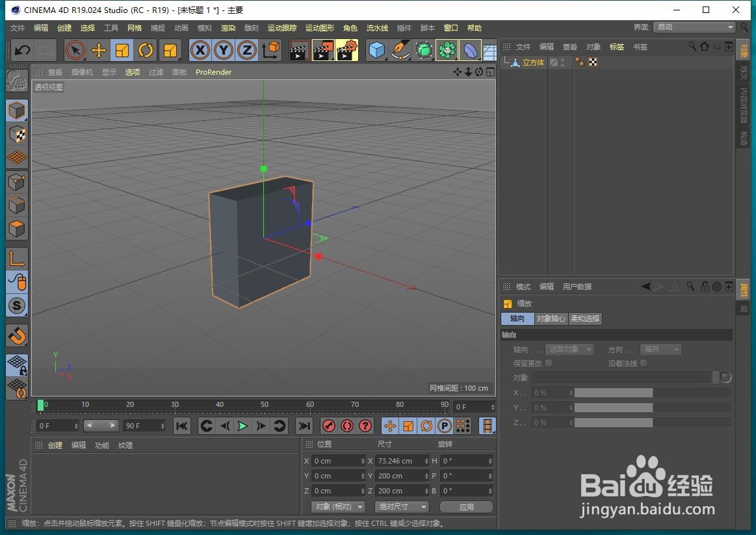Switch to 对象轴心 tab

[551, 319]
